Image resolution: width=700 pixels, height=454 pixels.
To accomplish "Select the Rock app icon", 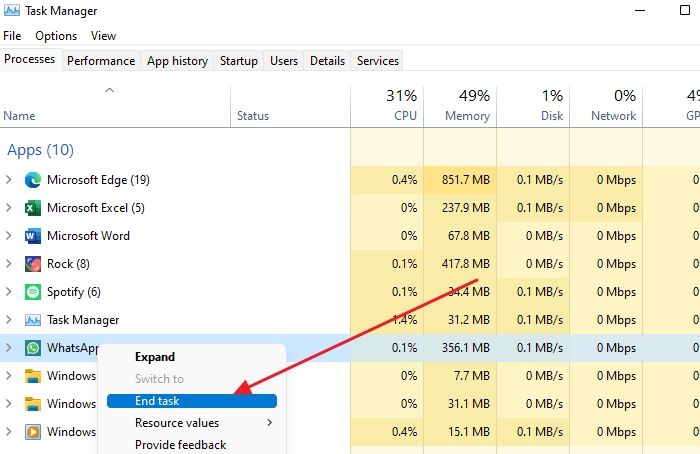I will tap(33, 264).
